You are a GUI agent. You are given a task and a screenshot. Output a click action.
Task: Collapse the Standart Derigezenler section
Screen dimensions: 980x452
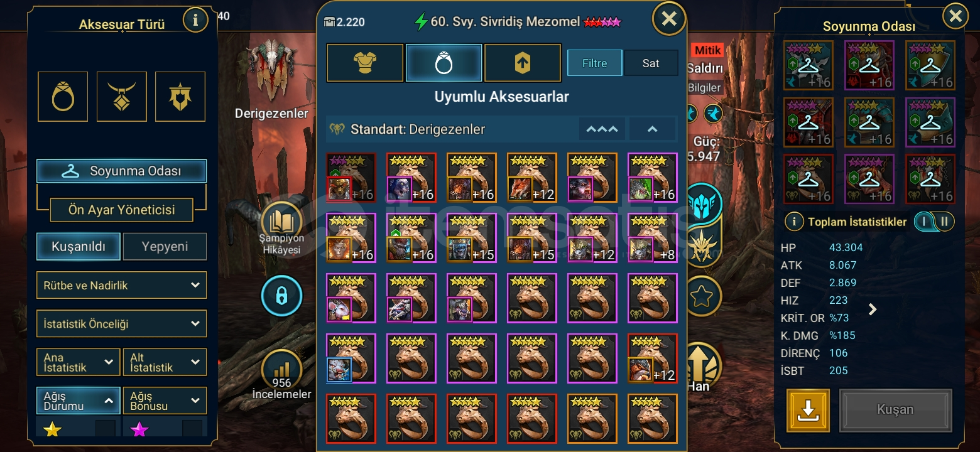pos(652,129)
